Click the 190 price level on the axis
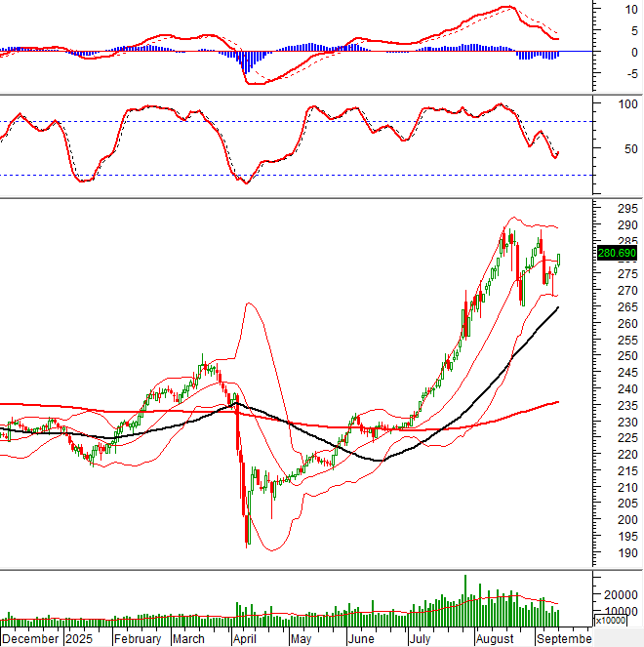This screenshot has height=647, width=644. [x=616, y=552]
